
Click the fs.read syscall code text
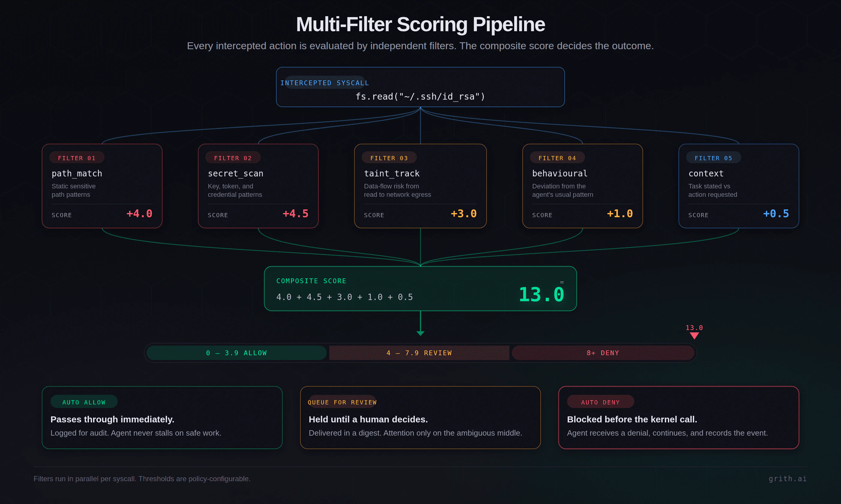[420, 97]
